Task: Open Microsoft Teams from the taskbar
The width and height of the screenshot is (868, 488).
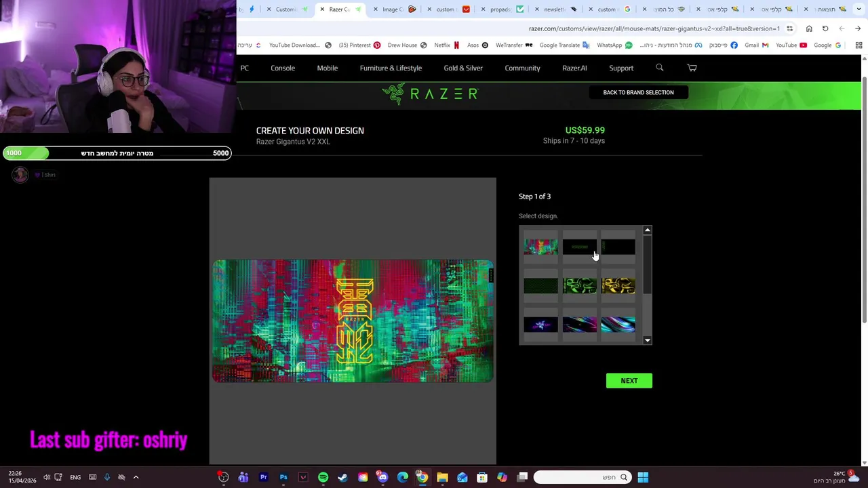Action: click(243, 477)
